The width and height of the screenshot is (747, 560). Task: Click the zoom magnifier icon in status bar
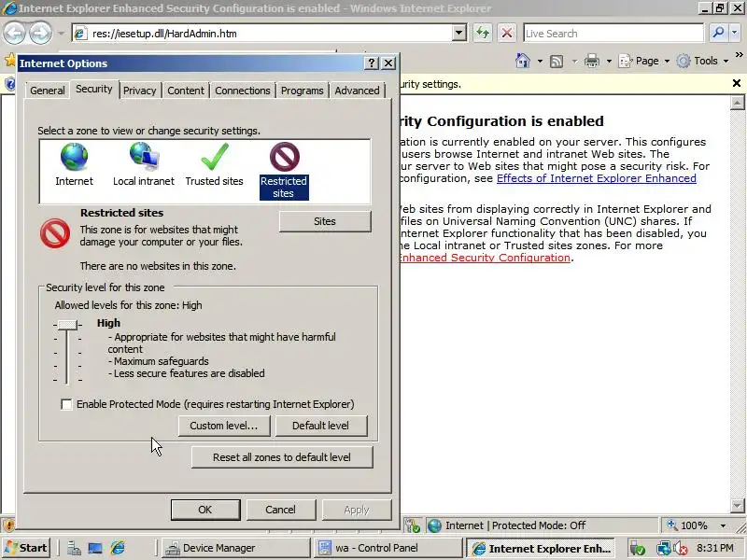click(x=671, y=525)
